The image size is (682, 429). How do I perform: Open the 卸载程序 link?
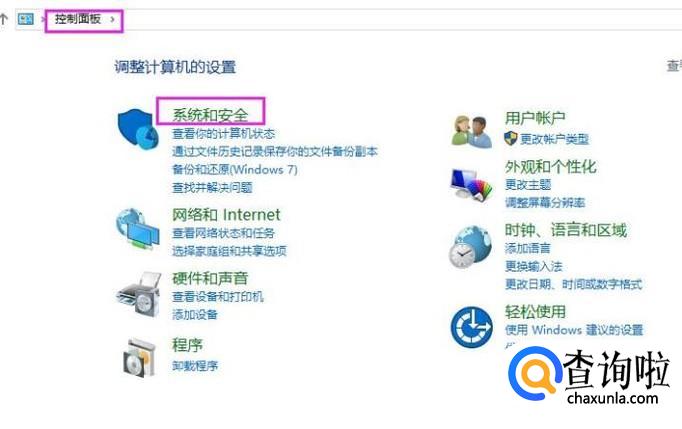pyautogui.click(x=195, y=365)
